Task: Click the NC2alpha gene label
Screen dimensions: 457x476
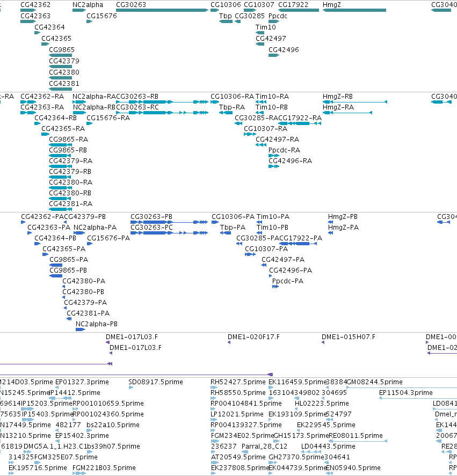Action: (88, 5)
